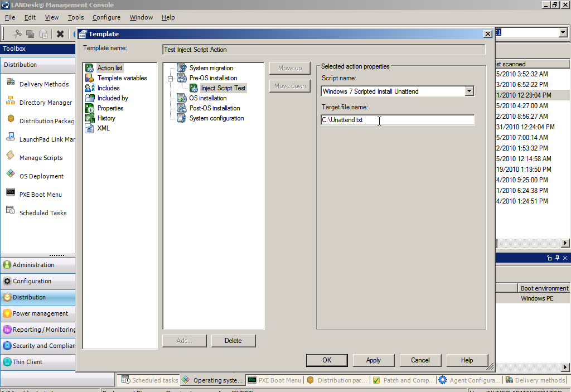
Task: Click the black X delete toolbar icon
Action: pyautogui.click(x=60, y=33)
